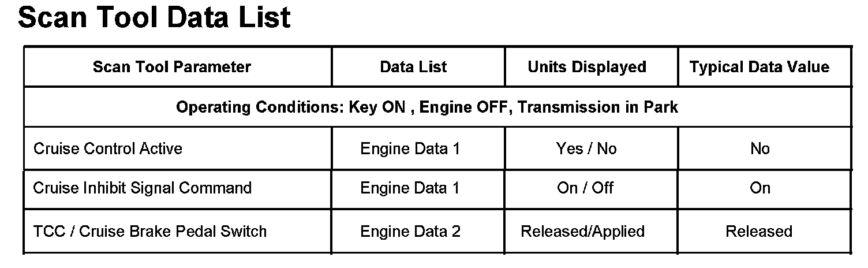Image resolution: width=868 pixels, height=268 pixels.
Task: Select the typical value Released cell
Action: [x=759, y=232]
